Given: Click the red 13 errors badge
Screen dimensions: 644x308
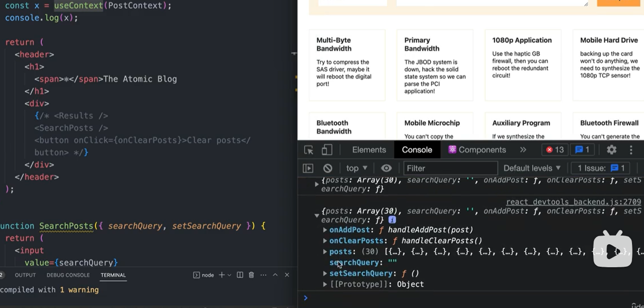Looking at the screenshot, I should pyautogui.click(x=555, y=150).
